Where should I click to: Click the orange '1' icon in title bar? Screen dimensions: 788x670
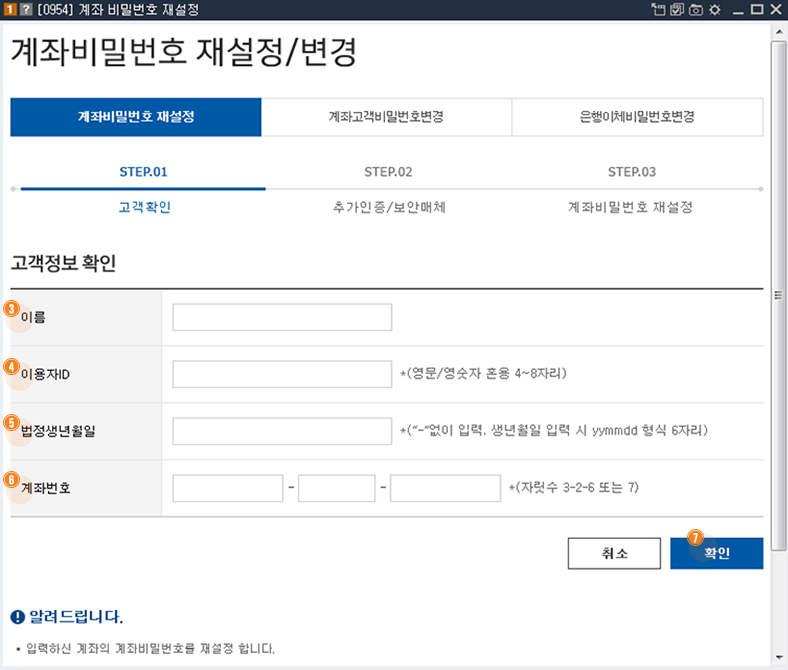coord(9,9)
